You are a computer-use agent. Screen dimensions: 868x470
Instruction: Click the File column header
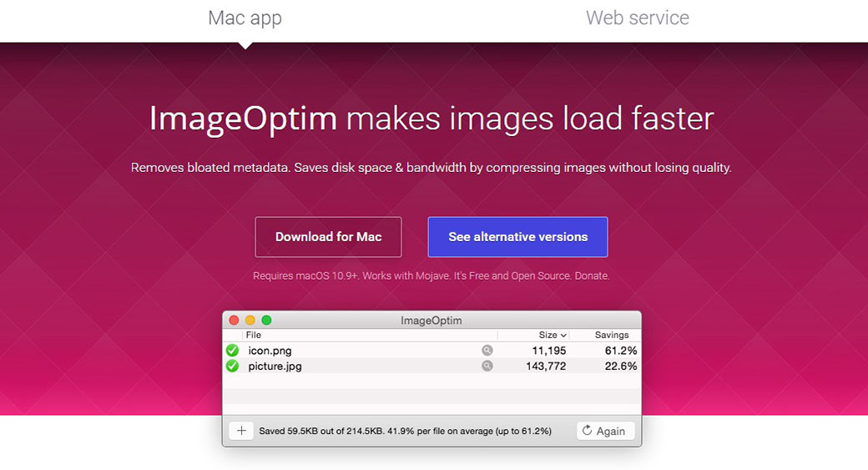[x=254, y=335]
